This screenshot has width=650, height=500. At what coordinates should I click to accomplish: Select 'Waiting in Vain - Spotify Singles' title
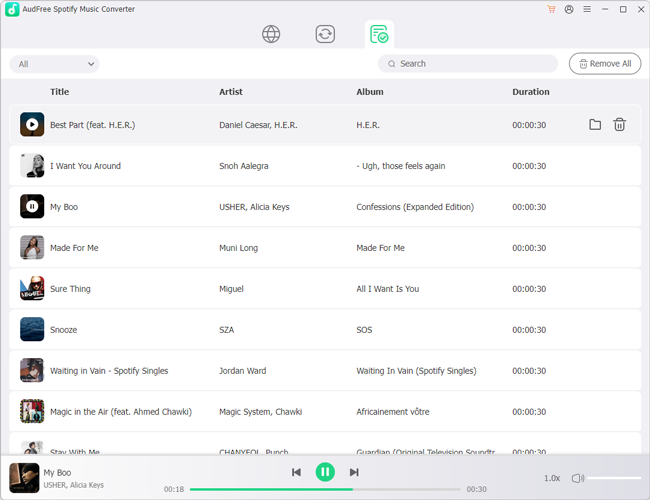109,371
